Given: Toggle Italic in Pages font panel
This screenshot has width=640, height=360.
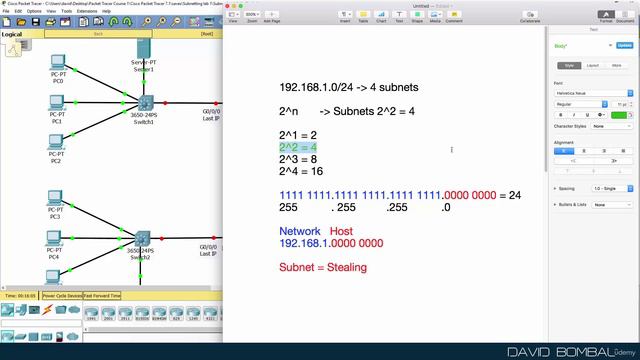Looking at the screenshot, I should tap(574, 115).
